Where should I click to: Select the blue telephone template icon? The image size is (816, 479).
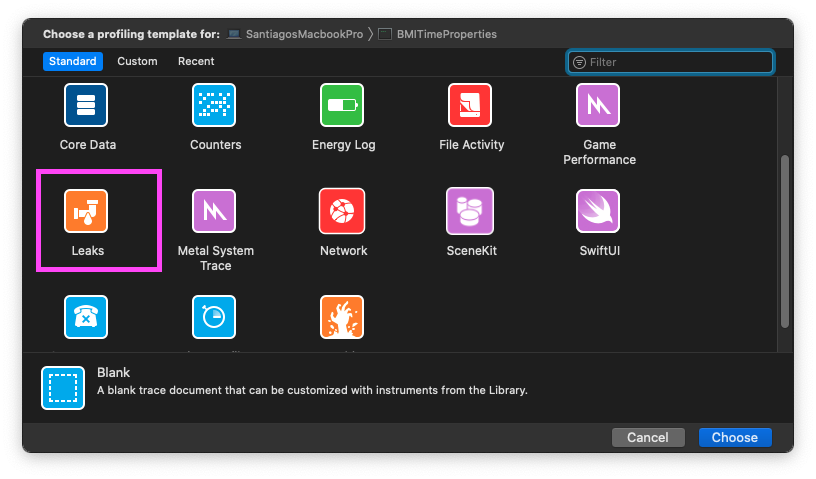[86, 317]
